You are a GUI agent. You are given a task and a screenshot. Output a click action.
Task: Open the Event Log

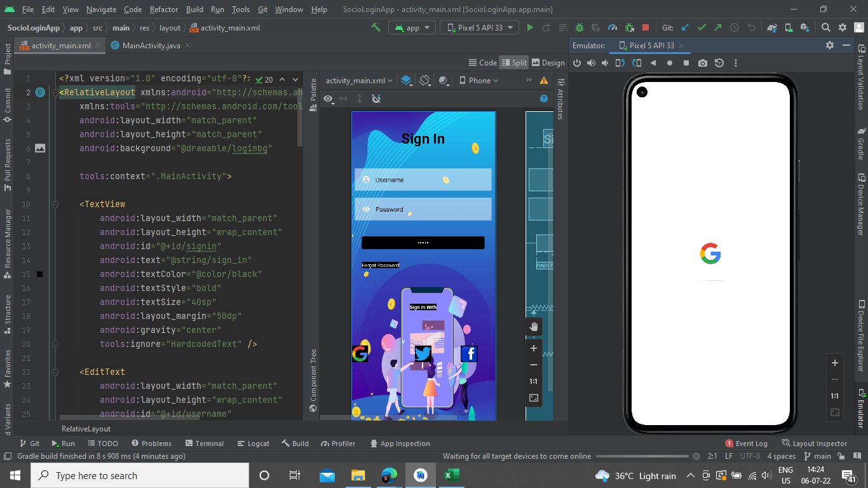click(x=747, y=444)
